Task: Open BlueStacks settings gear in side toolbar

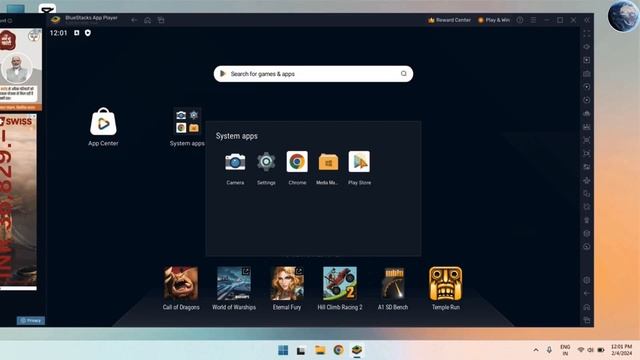Action: 587,280
